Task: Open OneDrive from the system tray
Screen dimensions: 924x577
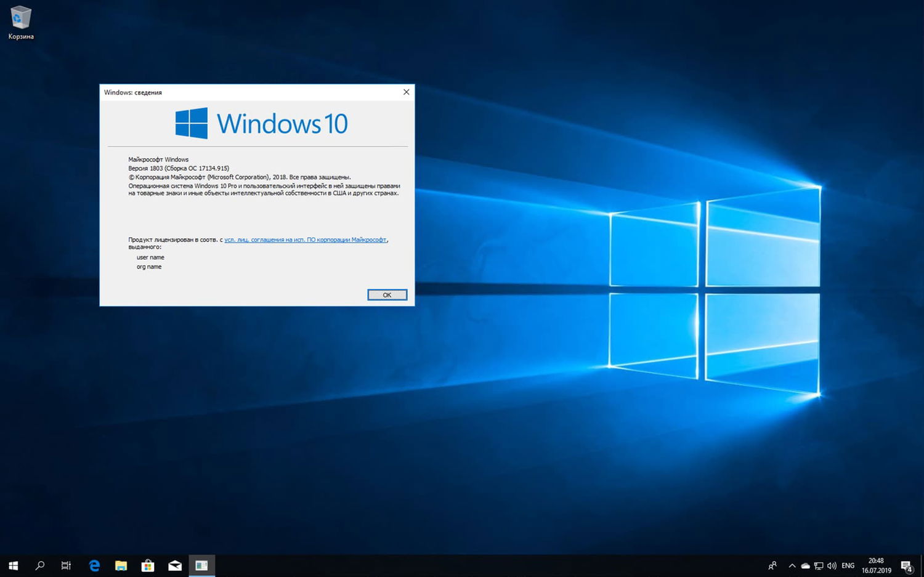Action: coord(805,565)
